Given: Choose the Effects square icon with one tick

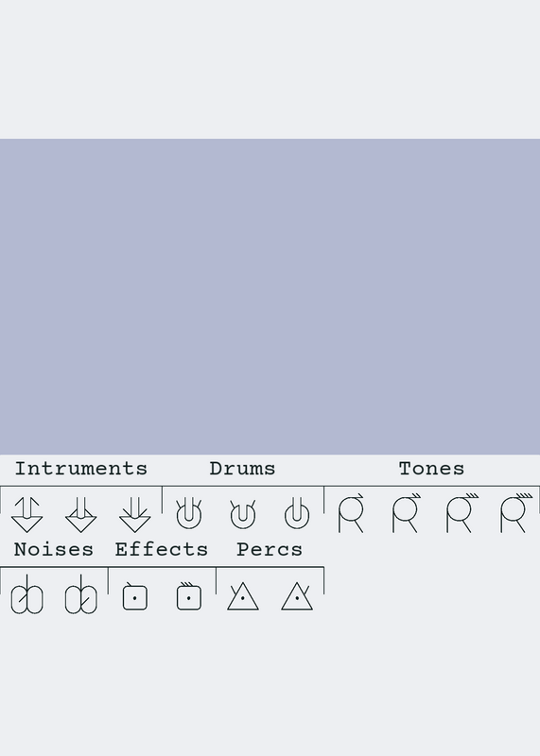Looking at the screenshot, I should point(135,596).
